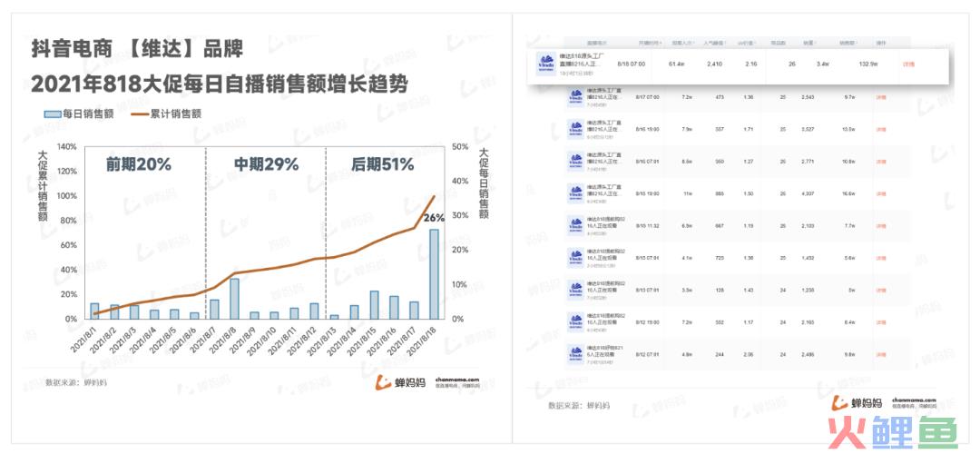The image size is (980, 454).
Task: Click the 抖音电商【维达】品牌 heading
Action: [137, 49]
